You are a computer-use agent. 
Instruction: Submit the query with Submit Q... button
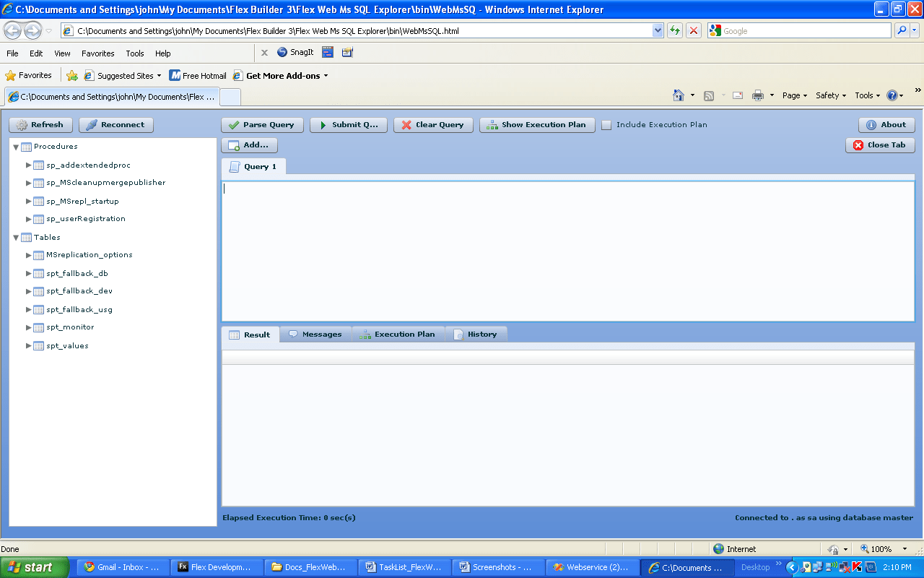pos(349,125)
